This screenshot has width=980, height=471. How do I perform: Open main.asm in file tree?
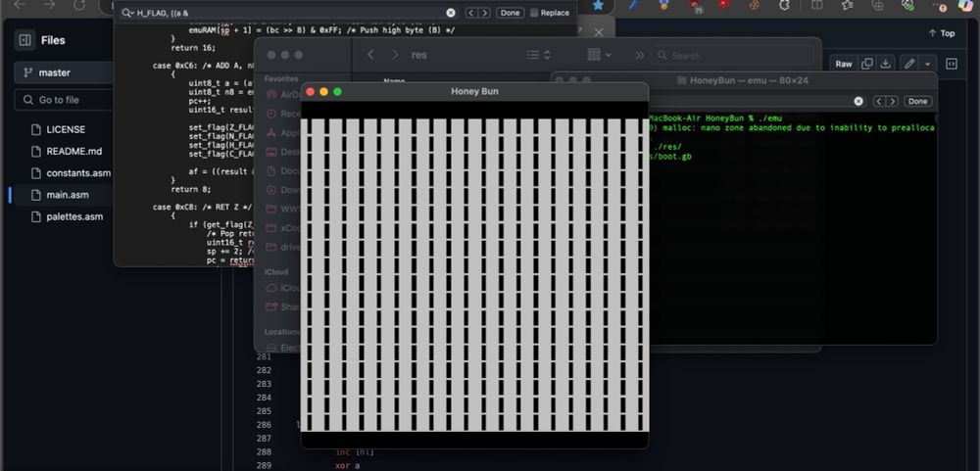69,195
